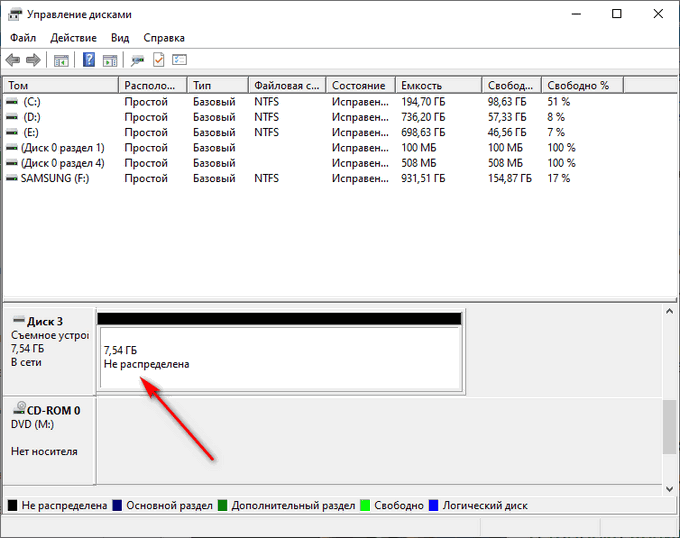
Task: Toggle the action pane toolbar icon
Action: (110, 60)
